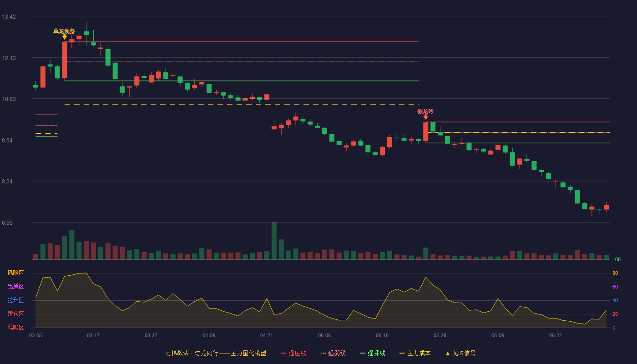Click the tallest volume bar near 04-21
The image size is (637, 364).
274,241
